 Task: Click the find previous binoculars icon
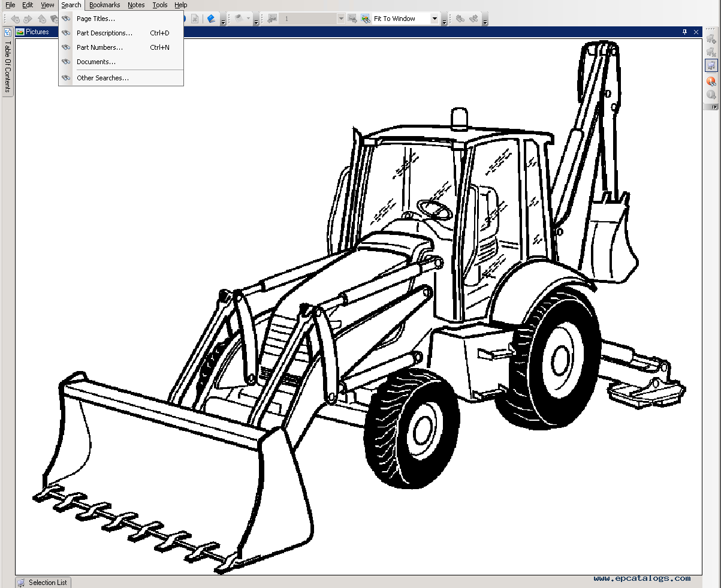tap(460, 19)
